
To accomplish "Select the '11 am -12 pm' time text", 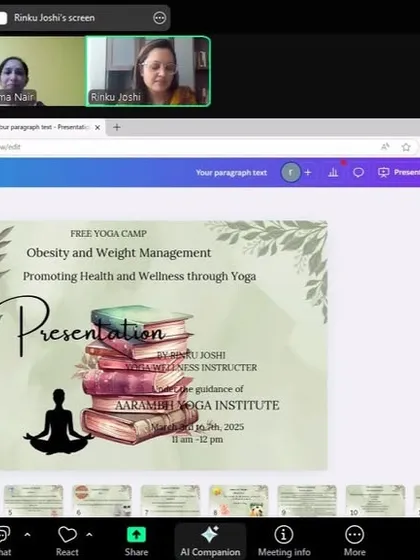I will 197,440.
